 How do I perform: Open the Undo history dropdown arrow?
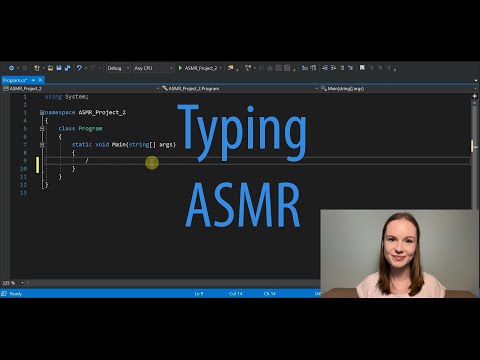pos(86,68)
